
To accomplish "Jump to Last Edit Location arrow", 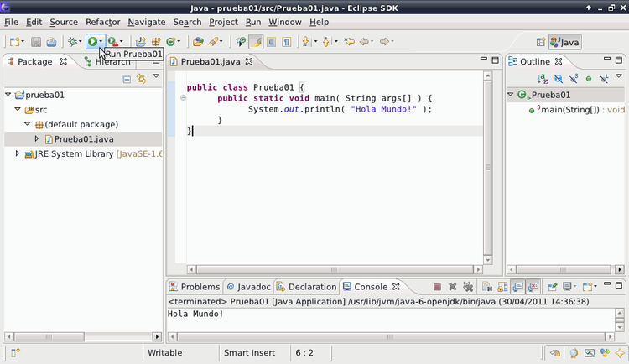I will (x=350, y=41).
